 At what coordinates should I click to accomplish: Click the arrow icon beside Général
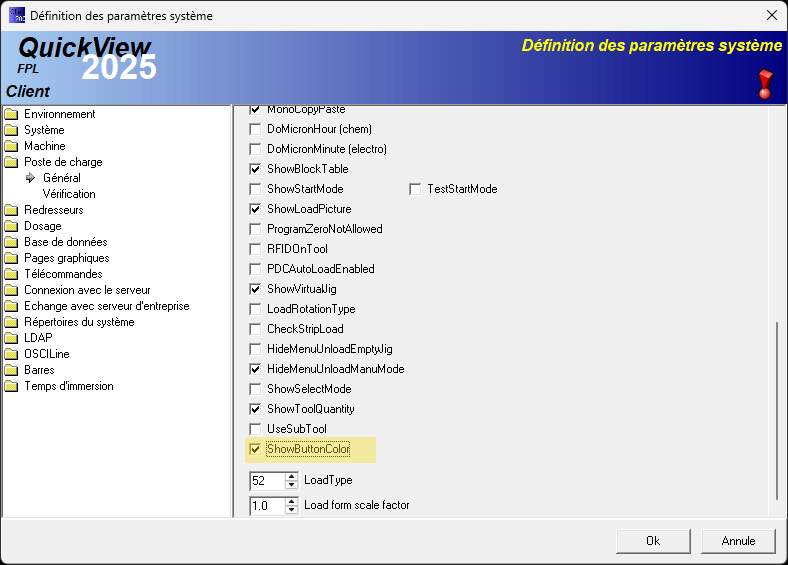coord(31,178)
